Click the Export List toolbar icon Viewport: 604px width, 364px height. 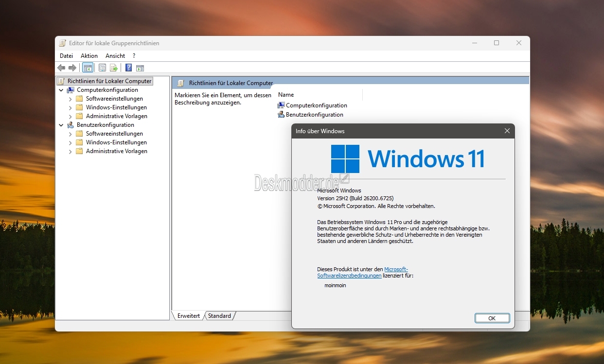pos(114,68)
